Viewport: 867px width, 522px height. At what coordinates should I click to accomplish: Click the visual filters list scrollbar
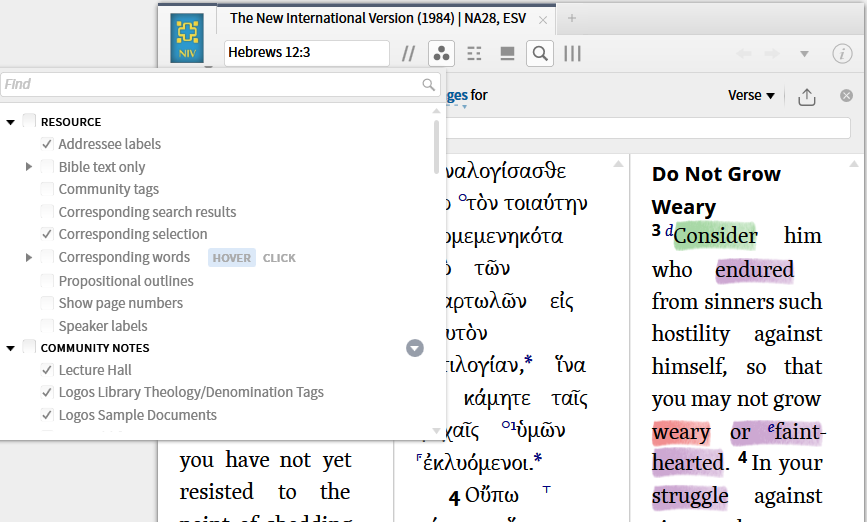pos(436,147)
